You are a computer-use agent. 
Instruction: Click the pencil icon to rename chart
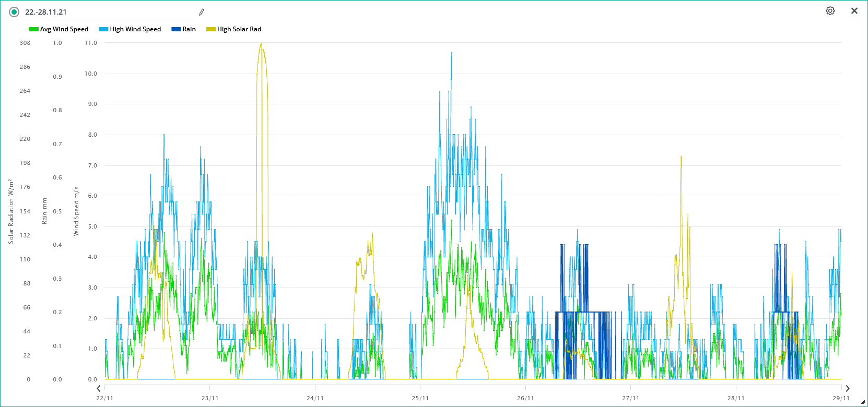point(202,12)
